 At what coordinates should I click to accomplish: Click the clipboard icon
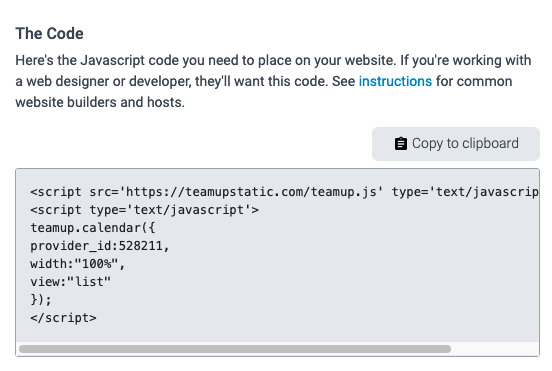401,144
